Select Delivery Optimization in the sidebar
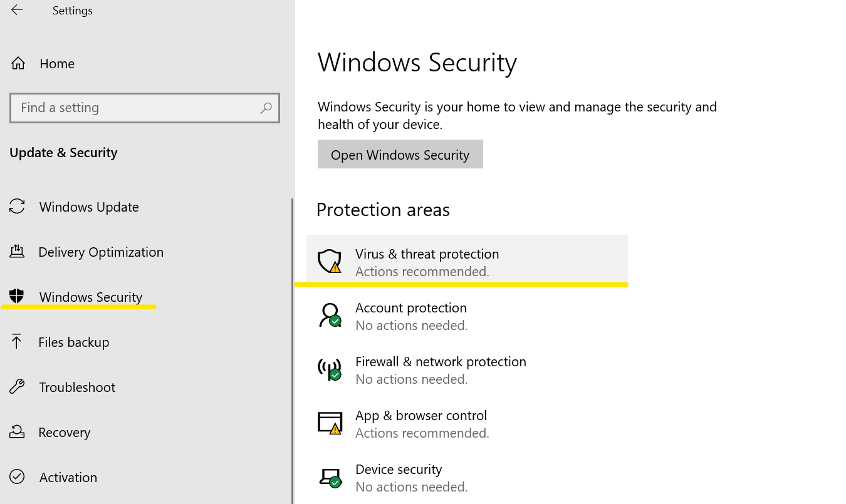The width and height of the screenshot is (846, 504). (101, 252)
